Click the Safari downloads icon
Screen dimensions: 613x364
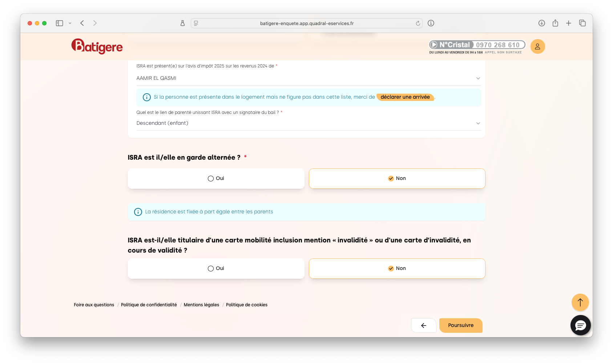click(541, 23)
